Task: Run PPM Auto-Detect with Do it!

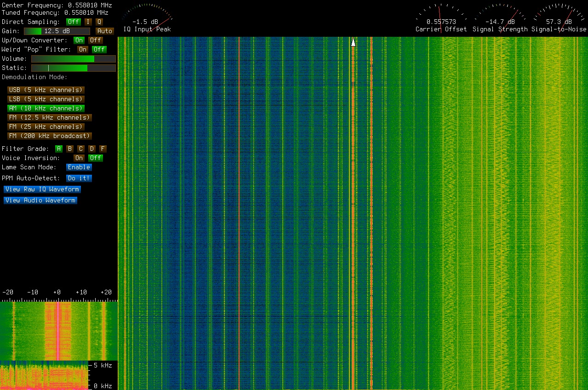Action: pos(79,178)
